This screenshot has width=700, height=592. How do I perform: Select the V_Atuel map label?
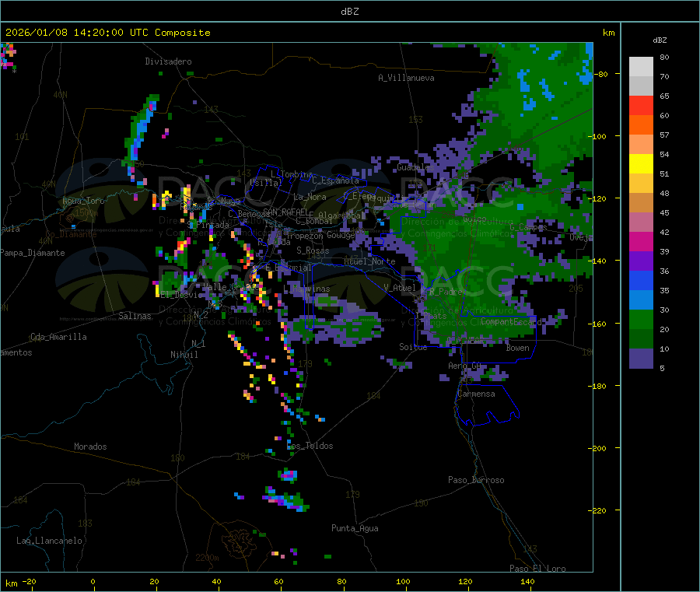(400, 288)
